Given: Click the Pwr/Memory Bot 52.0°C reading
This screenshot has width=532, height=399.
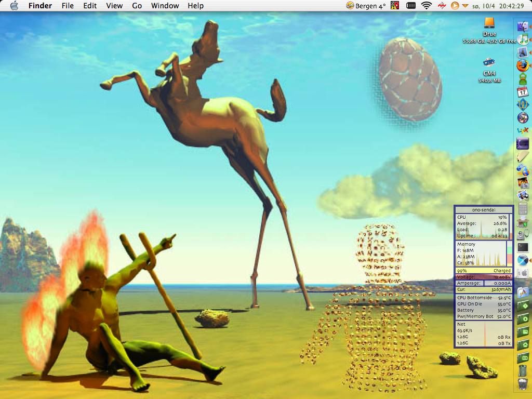Looking at the screenshot, I should (484, 316).
